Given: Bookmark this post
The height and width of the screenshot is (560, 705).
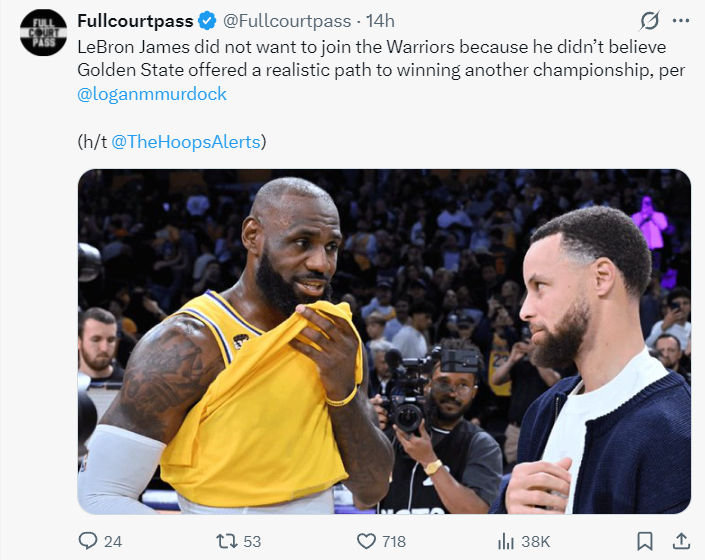Looking at the screenshot, I should click(x=645, y=541).
